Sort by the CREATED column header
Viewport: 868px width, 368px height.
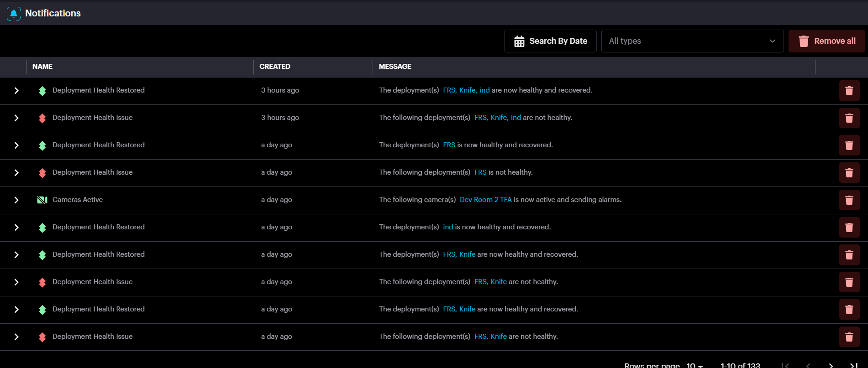(x=275, y=67)
